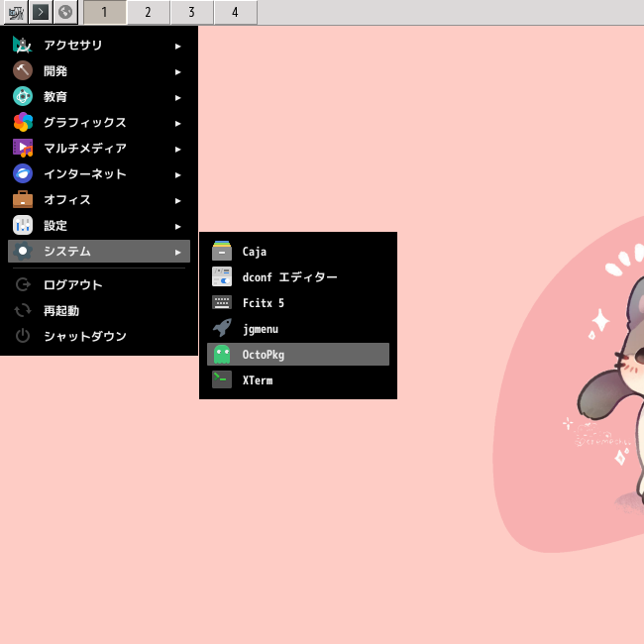Open the グラフィックス category
The image size is (644, 644).
click(99, 123)
